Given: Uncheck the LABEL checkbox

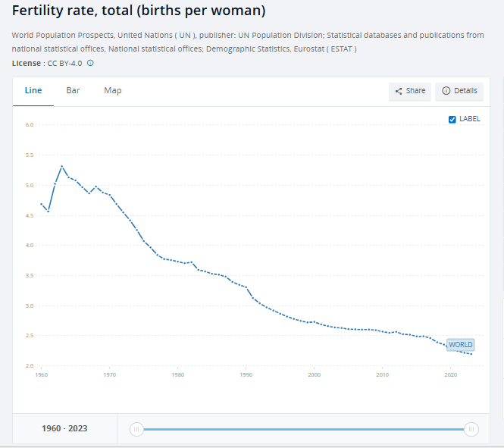Looking at the screenshot, I should point(452,119).
